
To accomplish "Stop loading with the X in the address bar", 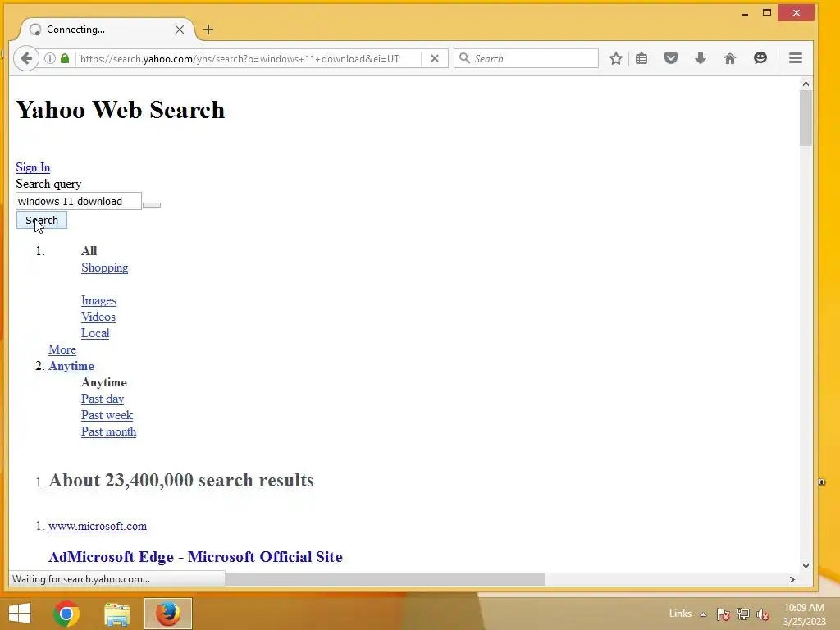I will (x=435, y=58).
